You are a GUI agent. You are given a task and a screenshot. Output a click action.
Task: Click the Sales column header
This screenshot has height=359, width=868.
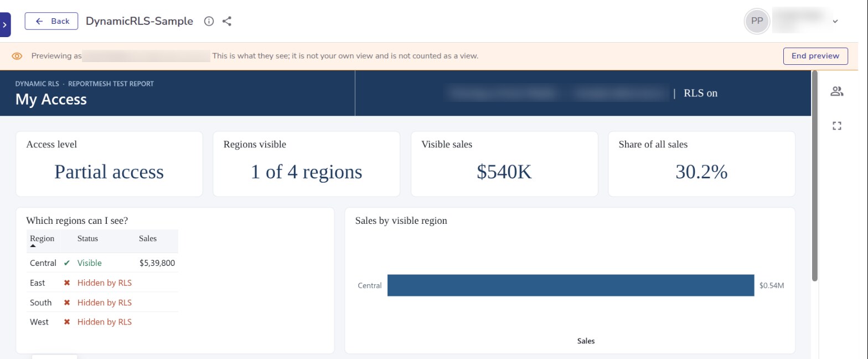click(148, 239)
